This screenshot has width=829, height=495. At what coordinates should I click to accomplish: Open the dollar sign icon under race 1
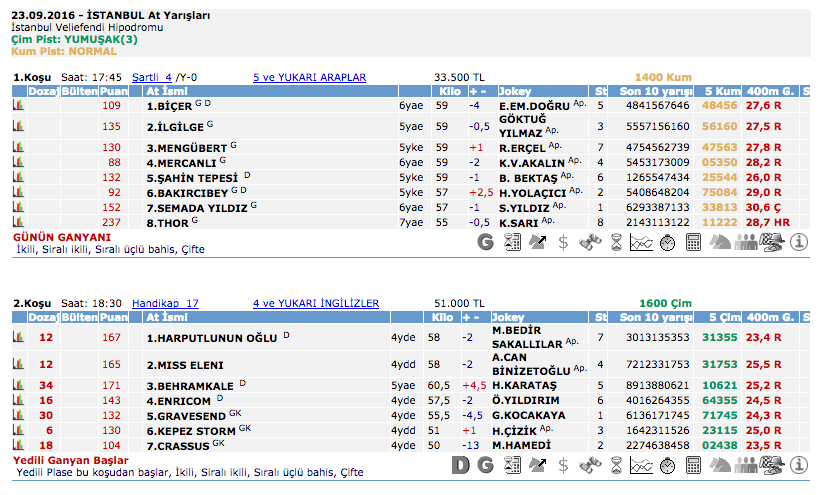564,241
